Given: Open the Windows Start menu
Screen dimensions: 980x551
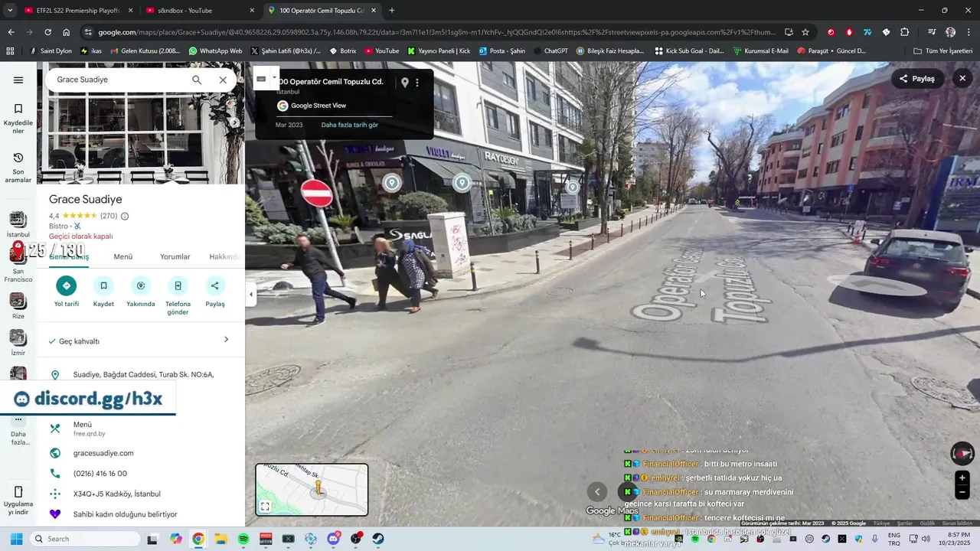Looking at the screenshot, I should (16, 539).
